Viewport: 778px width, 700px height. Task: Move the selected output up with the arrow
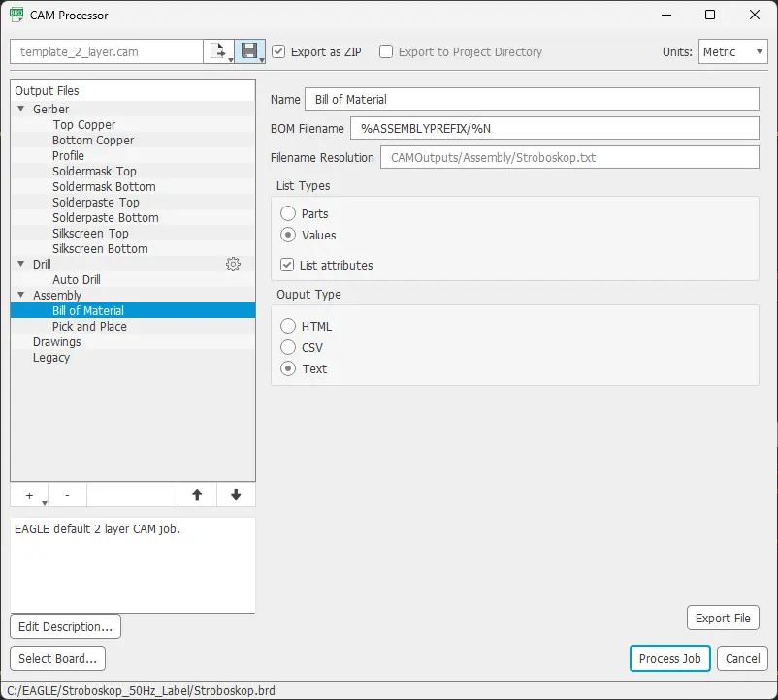pos(197,495)
